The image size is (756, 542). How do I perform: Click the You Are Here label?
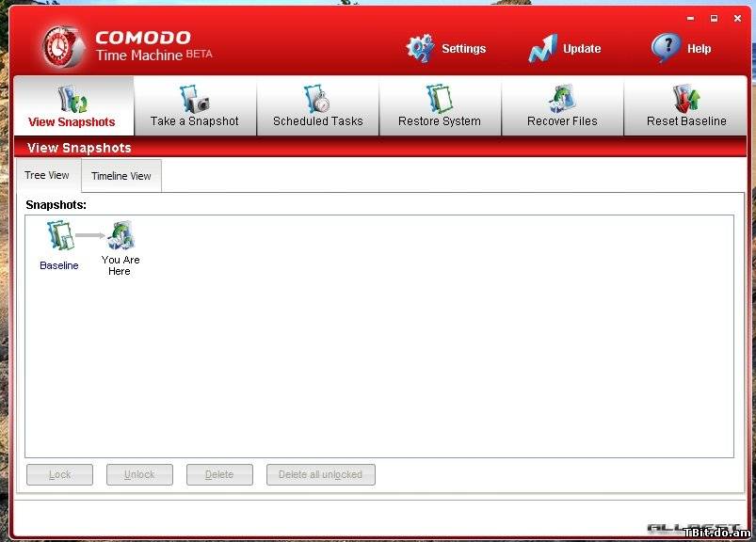[121, 265]
